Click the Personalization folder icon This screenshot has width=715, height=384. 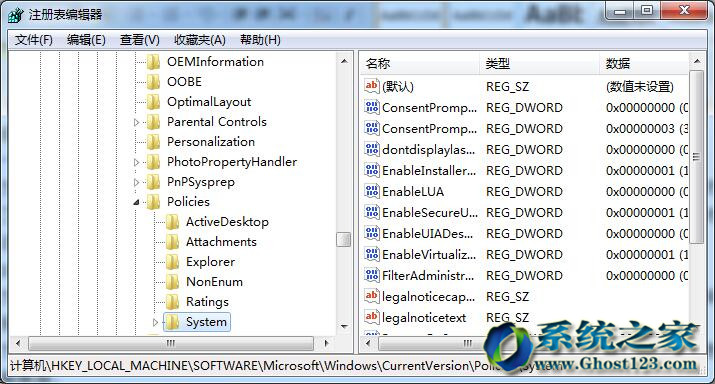coord(154,142)
